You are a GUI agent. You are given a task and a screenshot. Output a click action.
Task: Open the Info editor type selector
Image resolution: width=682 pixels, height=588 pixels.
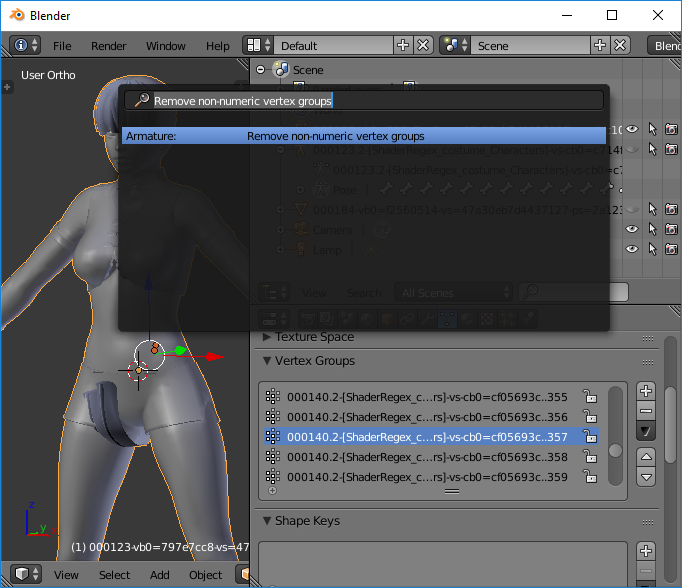(x=25, y=45)
